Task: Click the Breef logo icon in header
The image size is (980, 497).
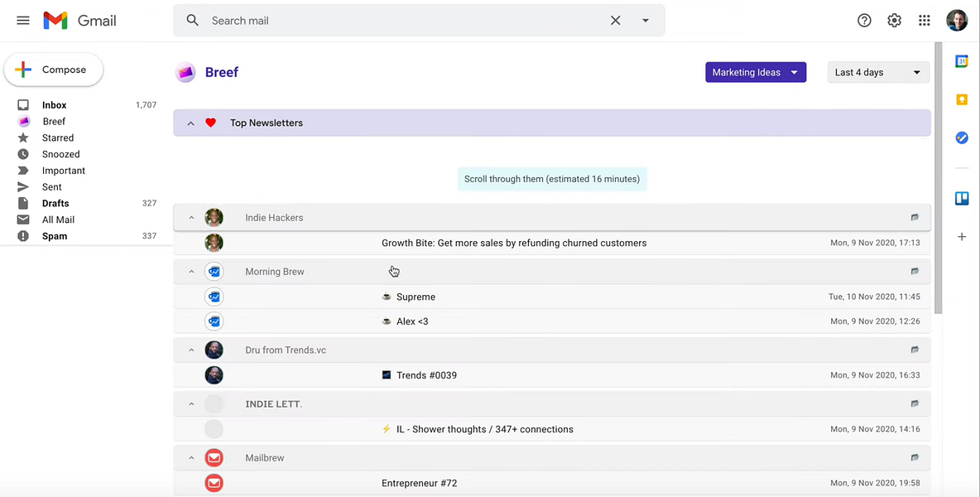Action: coord(185,73)
